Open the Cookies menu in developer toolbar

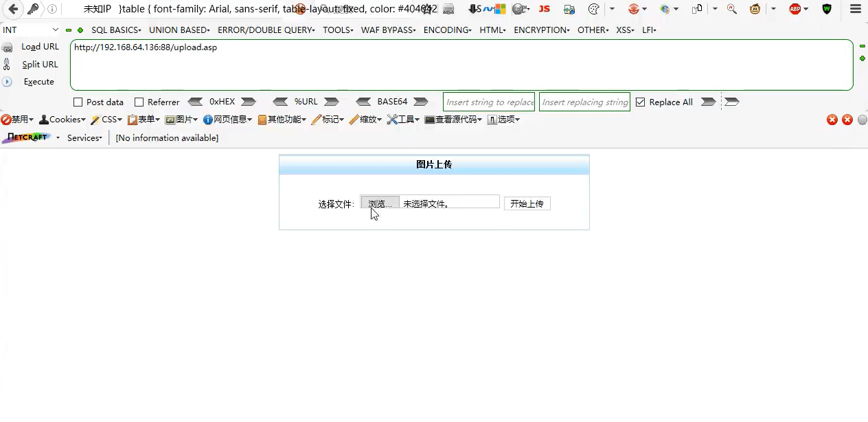(x=62, y=120)
